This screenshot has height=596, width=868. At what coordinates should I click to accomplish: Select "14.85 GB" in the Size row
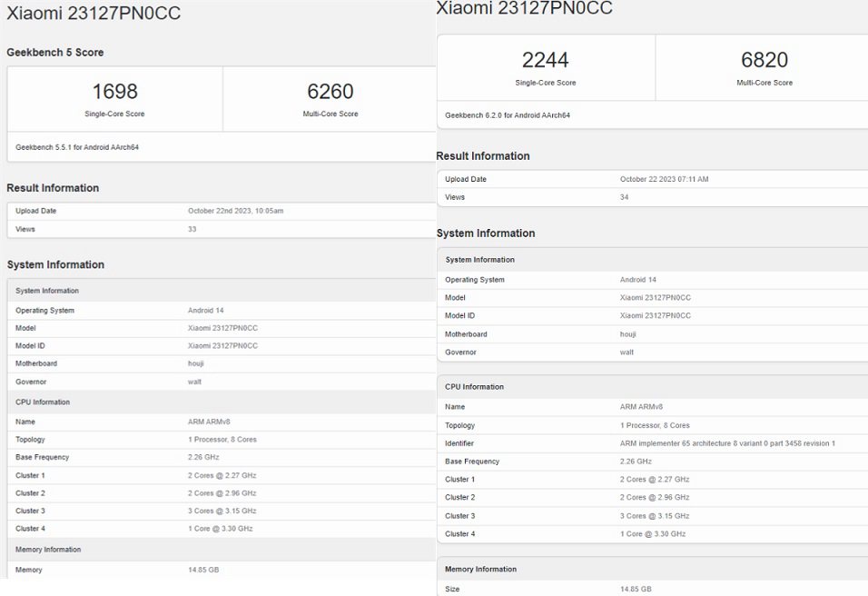636,589
